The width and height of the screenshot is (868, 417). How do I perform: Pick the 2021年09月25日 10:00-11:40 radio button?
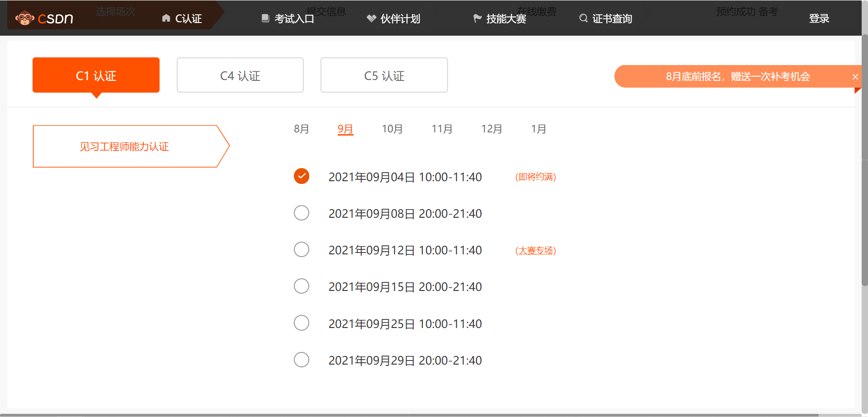click(302, 323)
